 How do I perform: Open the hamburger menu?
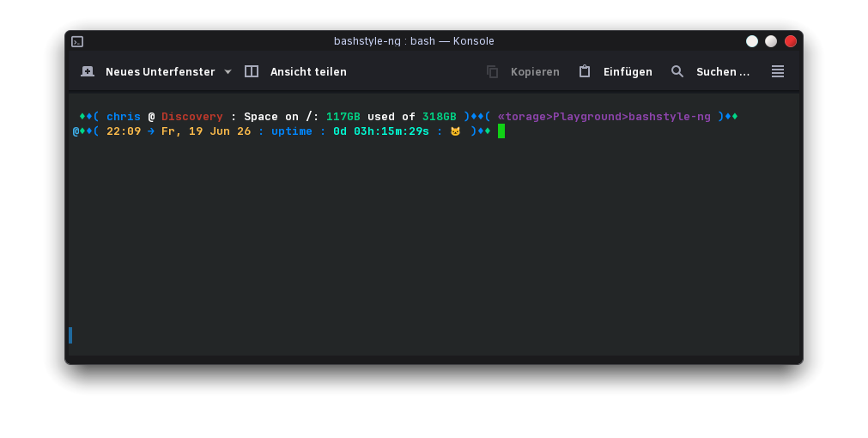coord(778,71)
